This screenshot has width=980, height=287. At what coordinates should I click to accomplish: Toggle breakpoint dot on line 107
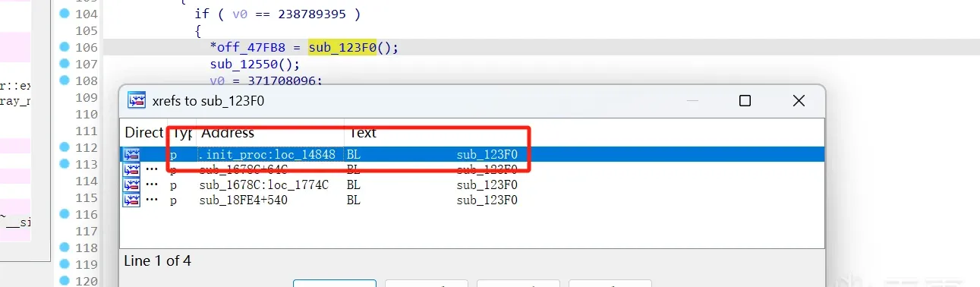tap(64, 64)
